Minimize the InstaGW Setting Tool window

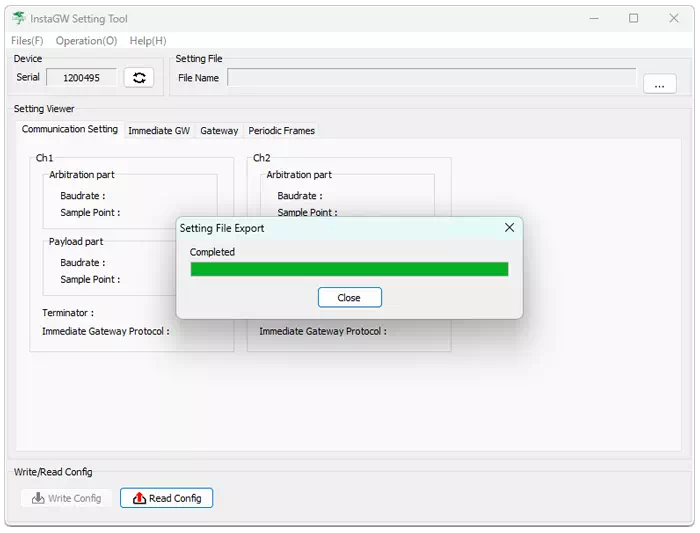coord(594,18)
